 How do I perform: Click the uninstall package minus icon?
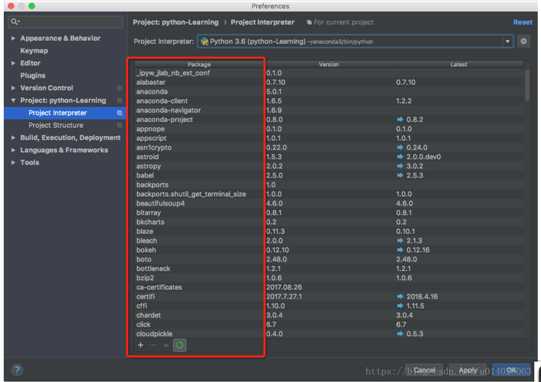point(154,345)
